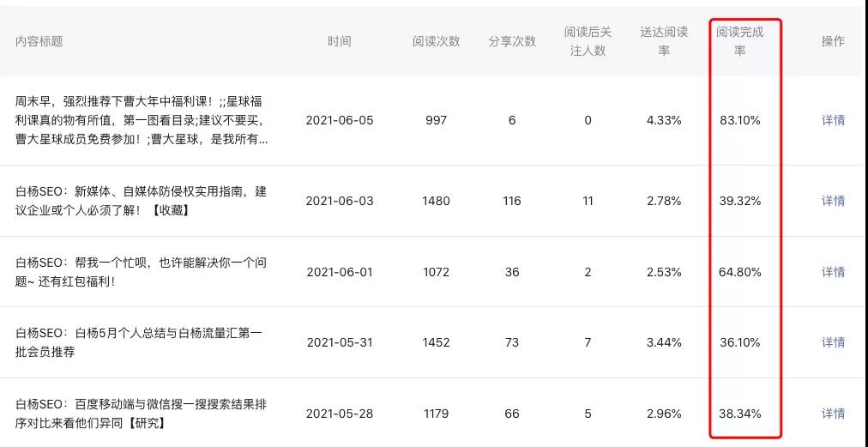Click the 83.10% completion rate value

coord(739,120)
